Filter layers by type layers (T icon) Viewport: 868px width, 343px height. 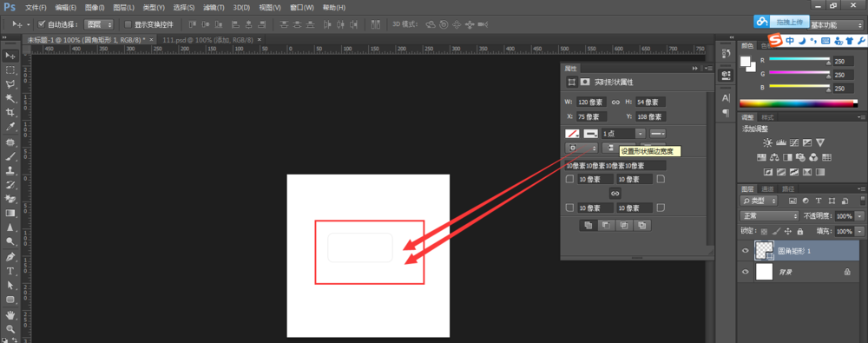tap(819, 201)
